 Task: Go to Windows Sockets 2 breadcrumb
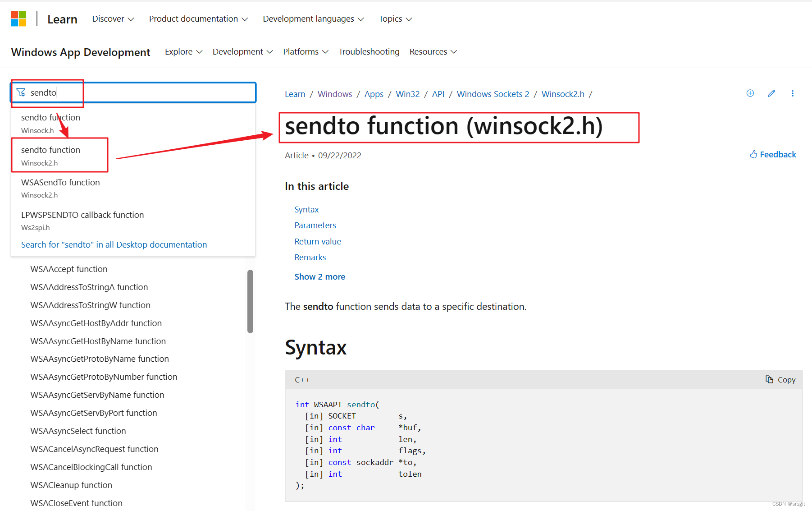click(493, 94)
